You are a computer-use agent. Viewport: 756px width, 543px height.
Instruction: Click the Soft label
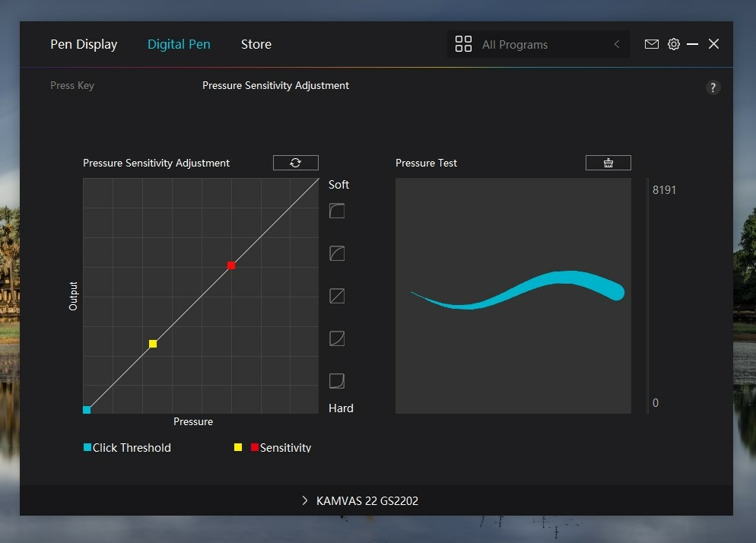pos(338,185)
